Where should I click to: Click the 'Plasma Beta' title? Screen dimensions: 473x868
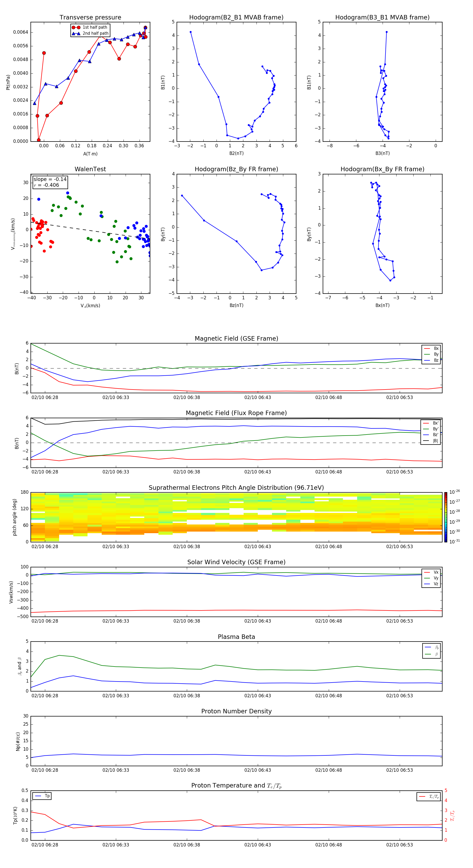click(236, 637)
